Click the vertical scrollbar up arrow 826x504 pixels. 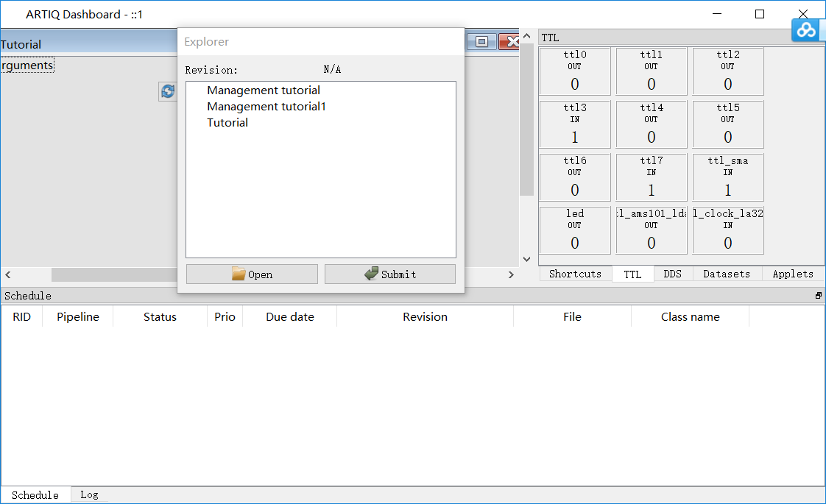pyautogui.click(x=526, y=36)
